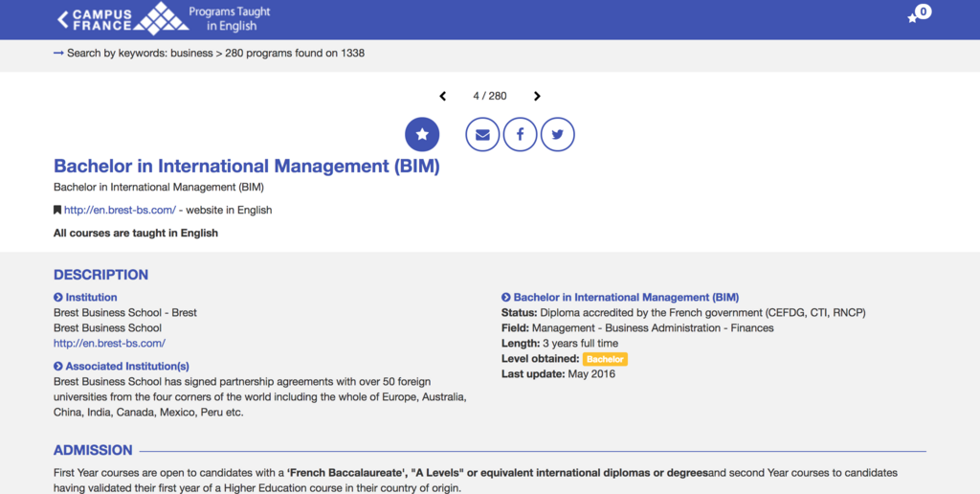980x494 pixels.
Task: Add program to favorites with star button
Action: pos(422,134)
